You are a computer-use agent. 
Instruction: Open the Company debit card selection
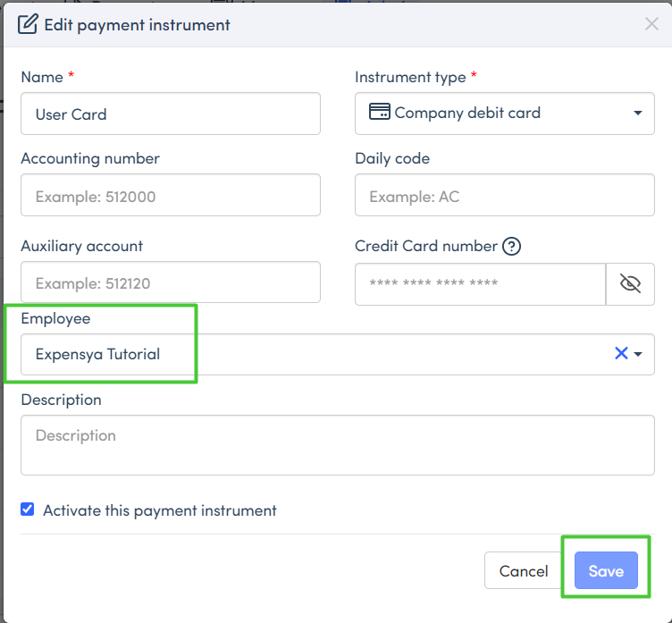pos(483,114)
